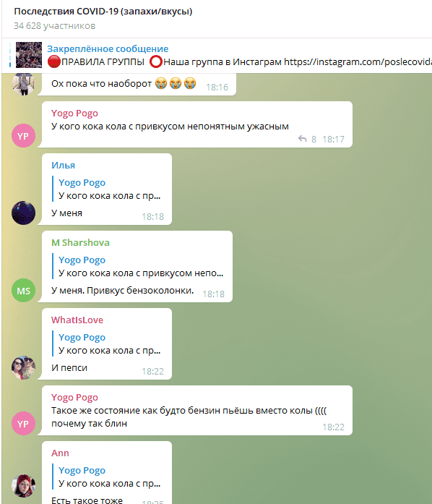Viewport: 432px width, 504px height.
Task: Click the sender name Ann
Action: 60,453
